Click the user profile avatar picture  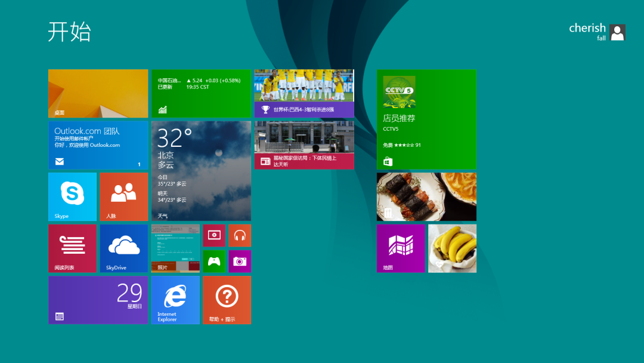tap(617, 32)
